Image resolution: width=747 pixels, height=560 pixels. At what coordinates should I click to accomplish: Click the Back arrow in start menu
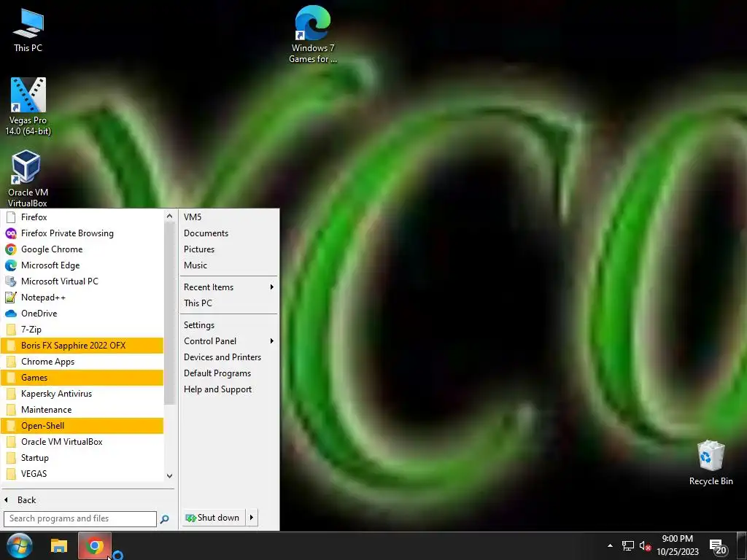(6, 500)
